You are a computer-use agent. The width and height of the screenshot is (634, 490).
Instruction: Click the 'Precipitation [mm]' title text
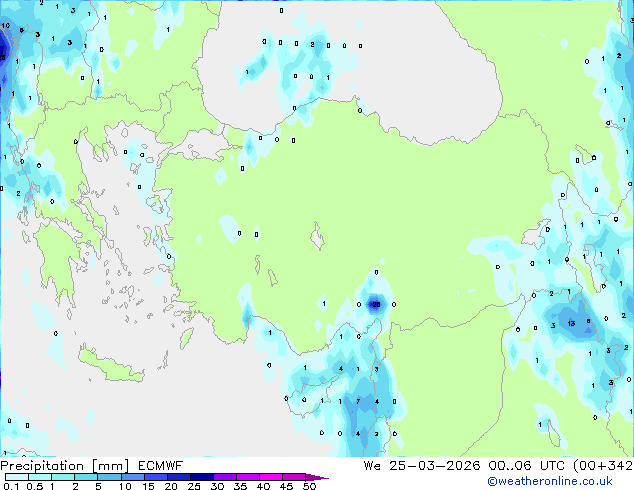(x=65, y=466)
